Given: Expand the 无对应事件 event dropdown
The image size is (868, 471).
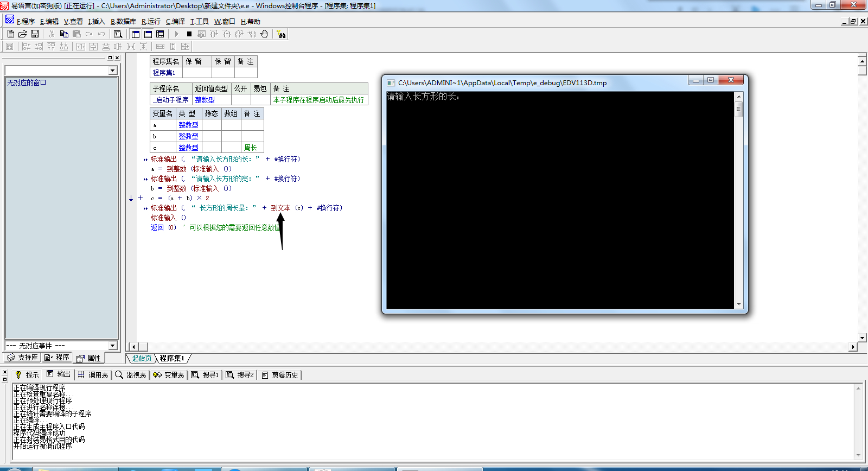Looking at the screenshot, I should pyautogui.click(x=113, y=346).
